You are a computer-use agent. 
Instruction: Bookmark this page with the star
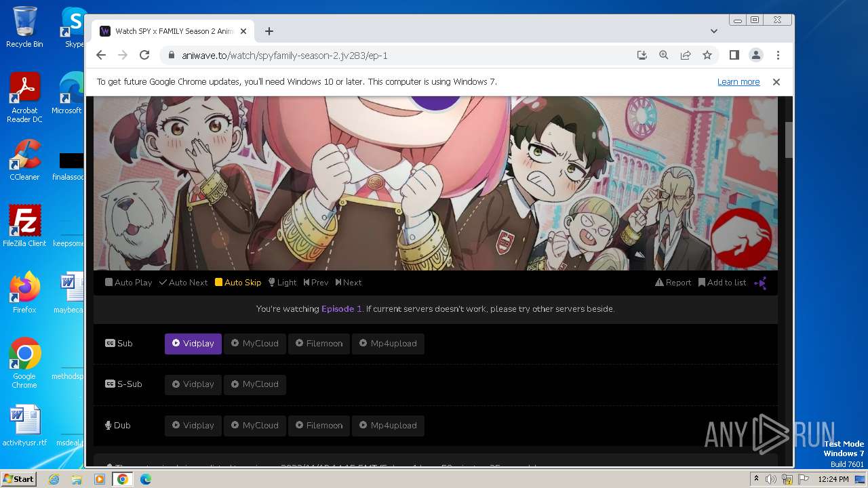click(x=707, y=56)
